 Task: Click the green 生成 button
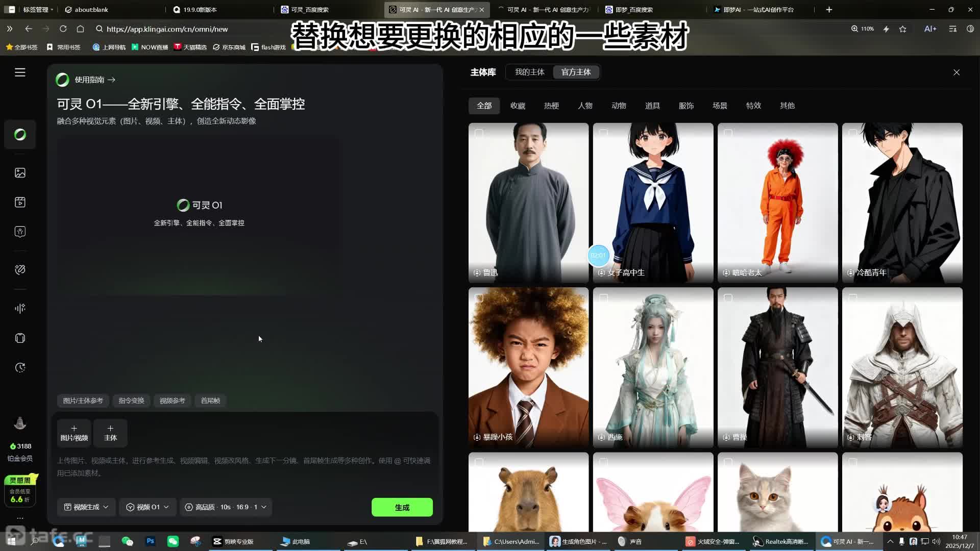point(402,507)
